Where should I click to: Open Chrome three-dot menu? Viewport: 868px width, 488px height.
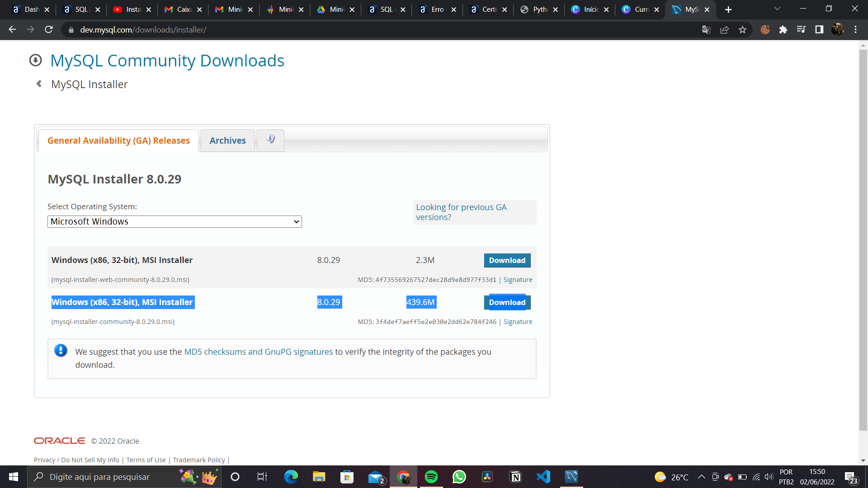click(x=855, y=30)
